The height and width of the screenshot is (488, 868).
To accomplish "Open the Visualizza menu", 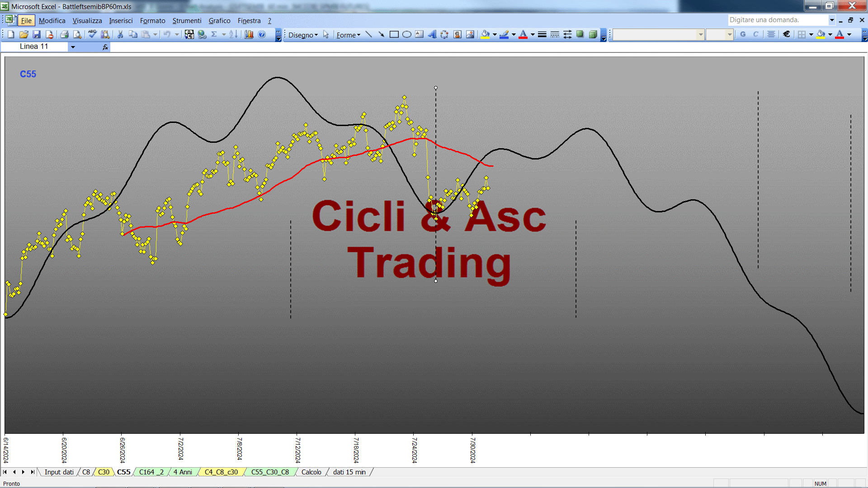I will [87, 21].
